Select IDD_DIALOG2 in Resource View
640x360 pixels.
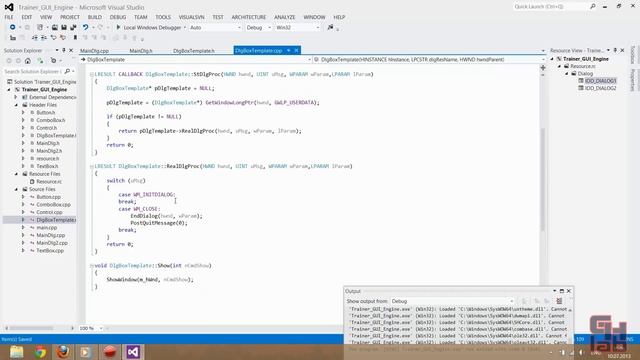(600, 88)
